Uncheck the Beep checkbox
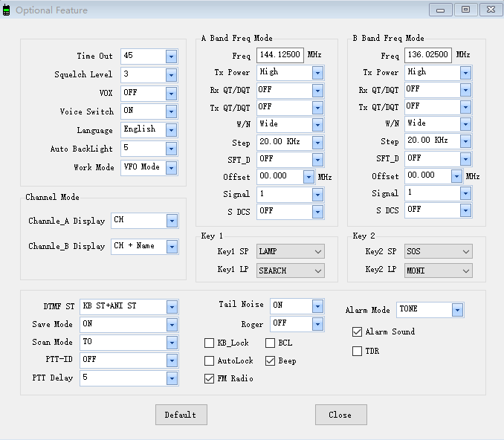Screen dimensions: 504x440 click(271, 360)
